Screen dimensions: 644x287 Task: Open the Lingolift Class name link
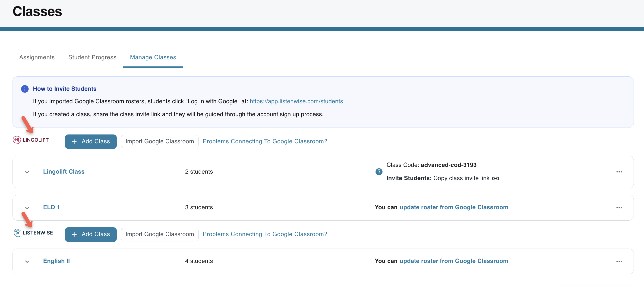[x=64, y=172]
